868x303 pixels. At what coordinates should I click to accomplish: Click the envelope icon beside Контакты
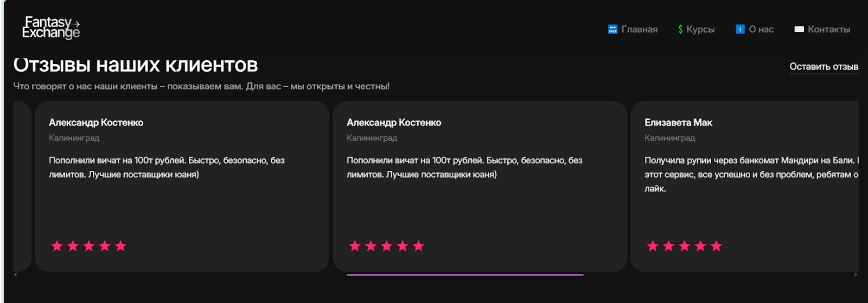[799, 29]
